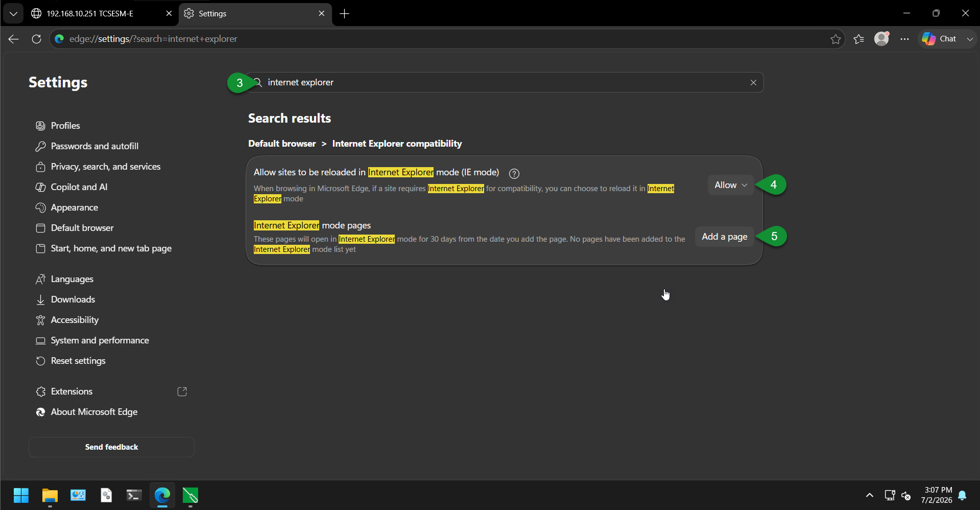Click the Search results heading

290,119
